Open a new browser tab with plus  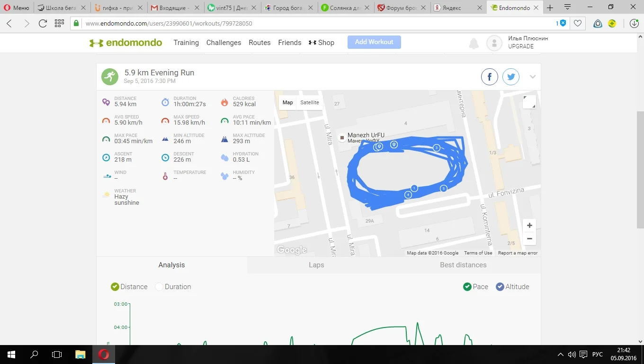click(550, 8)
